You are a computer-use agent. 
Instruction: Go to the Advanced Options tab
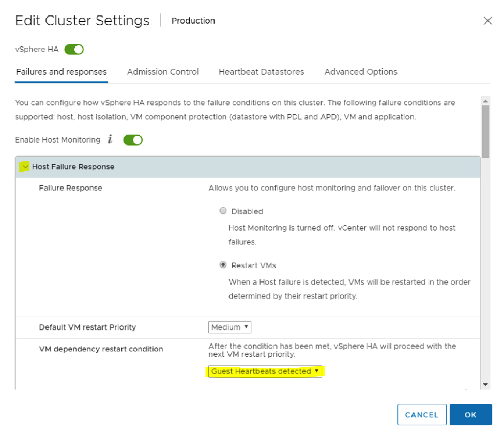point(361,72)
